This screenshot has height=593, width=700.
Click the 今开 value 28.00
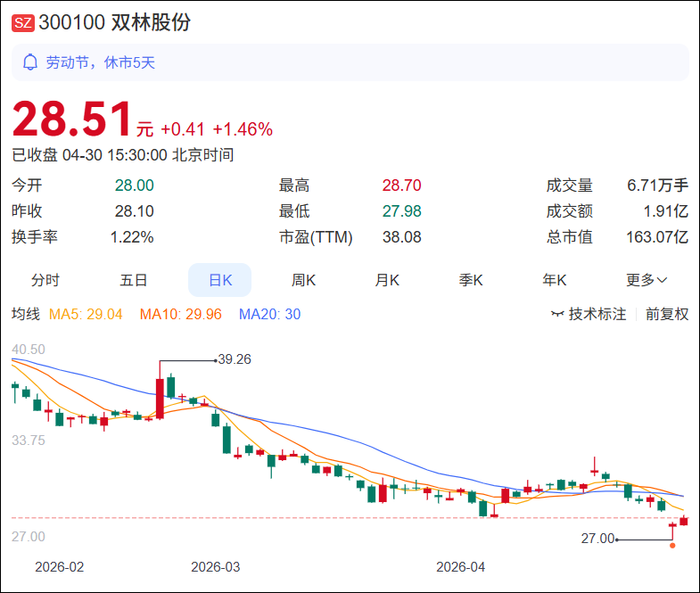tap(134, 185)
